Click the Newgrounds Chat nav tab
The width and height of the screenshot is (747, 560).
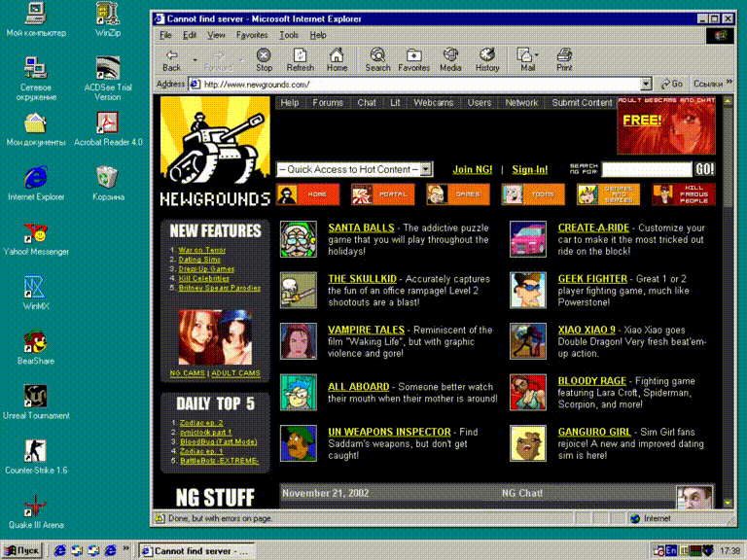point(367,102)
